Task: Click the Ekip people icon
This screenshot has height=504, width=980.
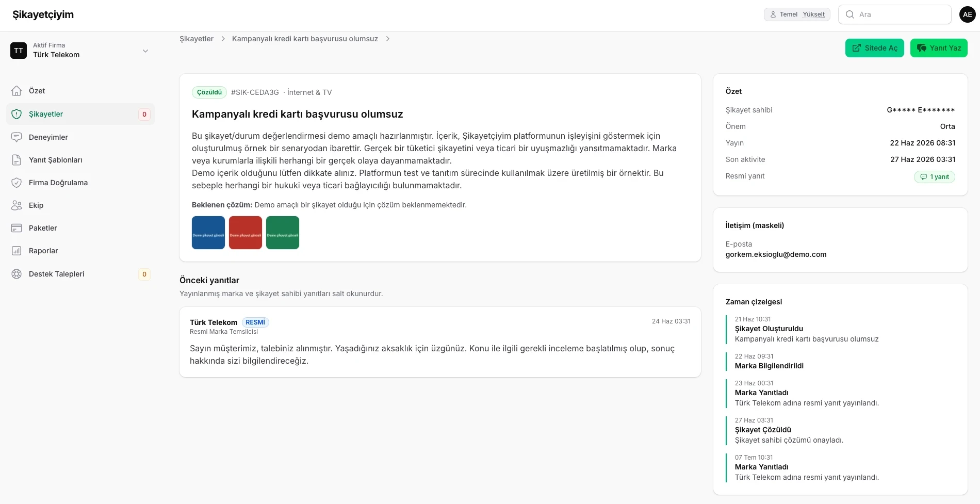Action: coord(17,205)
